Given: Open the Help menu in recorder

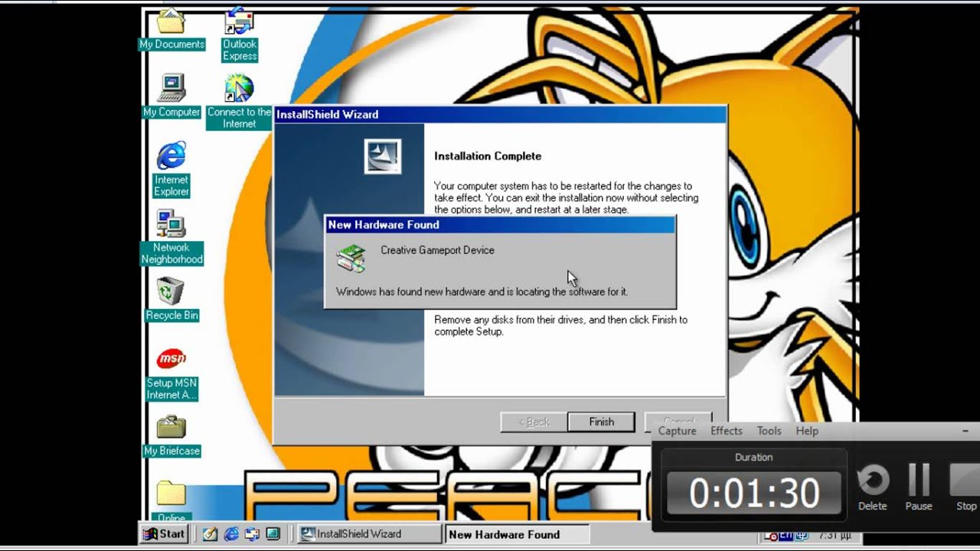Looking at the screenshot, I should tap(807, 431).
